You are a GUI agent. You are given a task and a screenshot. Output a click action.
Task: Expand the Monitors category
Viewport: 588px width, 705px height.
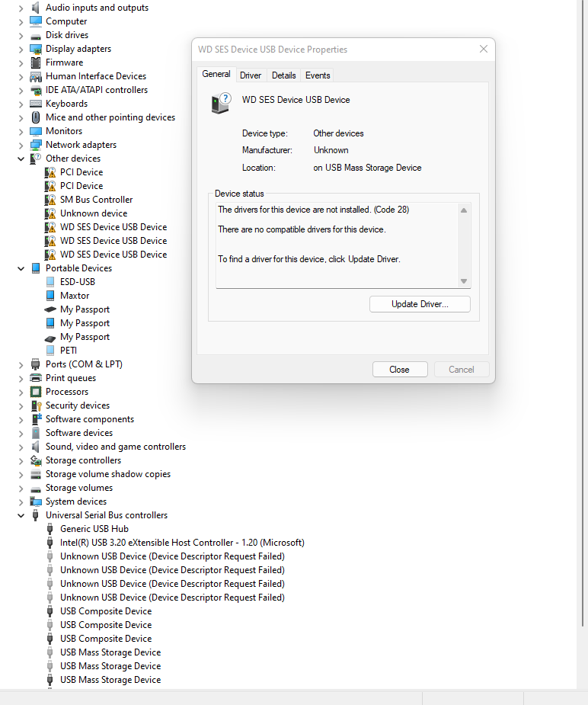click(21, 132)
